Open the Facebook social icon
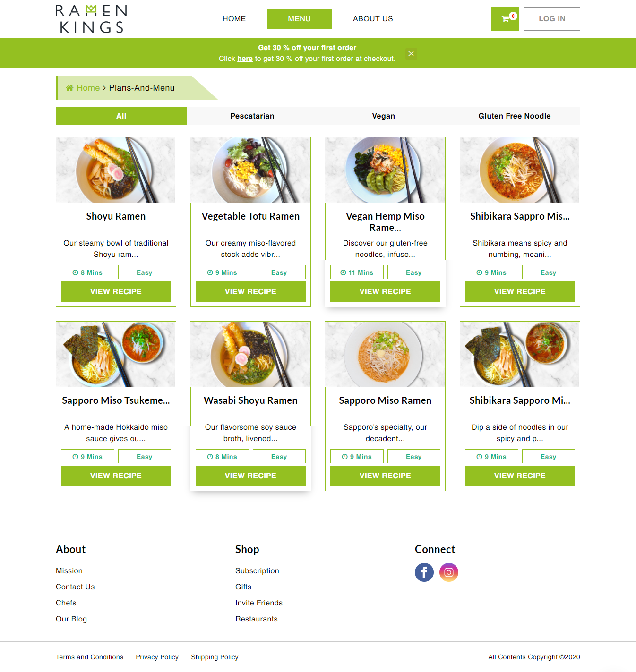 click(424, 572)
